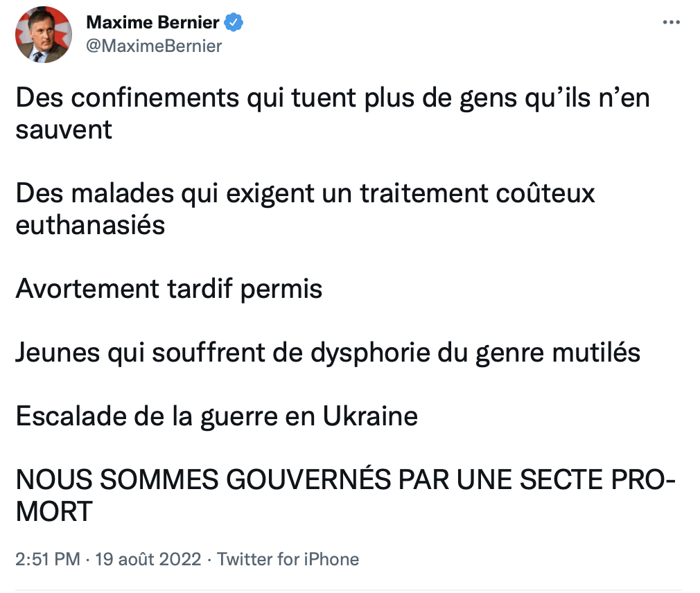Click the word "mutilés" in the tweet
Viewport: 700px width, 593px height.
(x=596, y=353)
